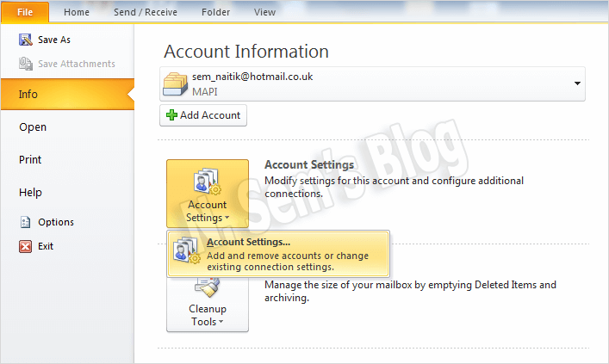
Task: Click the Account Settings... menu item icon
Action: [187, 250]
